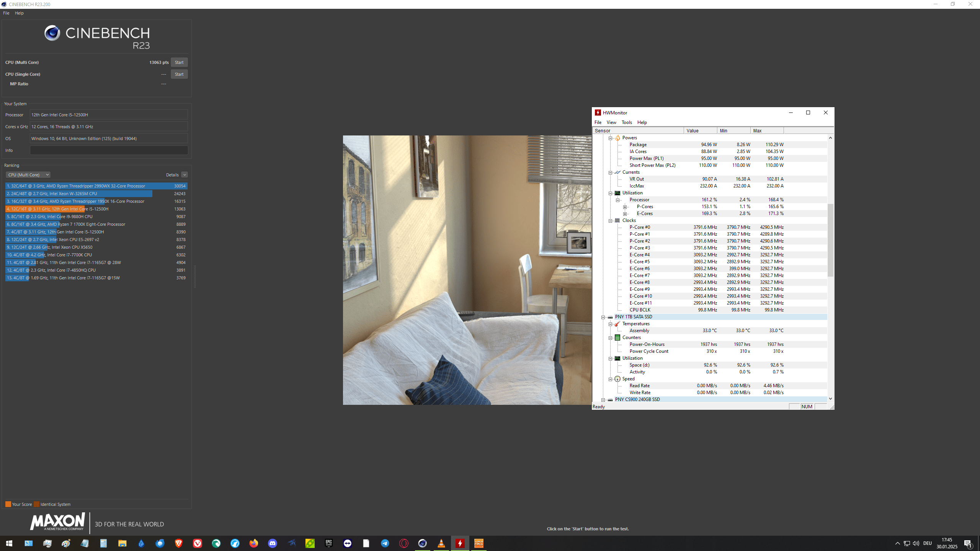Click the Cinebench logo sphere icon
This screenshot has width=980, height=551.
(x=52, y=33)
